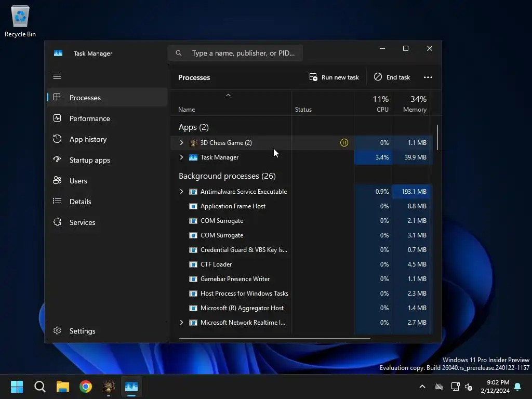The image size is (532, 399).
Task: Click the suspended pause status icon
Action: (x=344, y=142)
